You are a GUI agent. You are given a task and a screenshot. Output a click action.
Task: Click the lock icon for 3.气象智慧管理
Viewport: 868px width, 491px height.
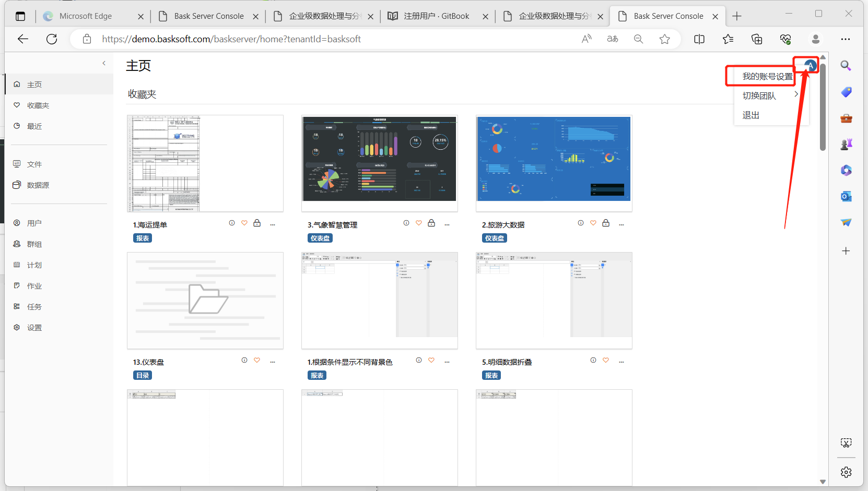pos(431,223)
